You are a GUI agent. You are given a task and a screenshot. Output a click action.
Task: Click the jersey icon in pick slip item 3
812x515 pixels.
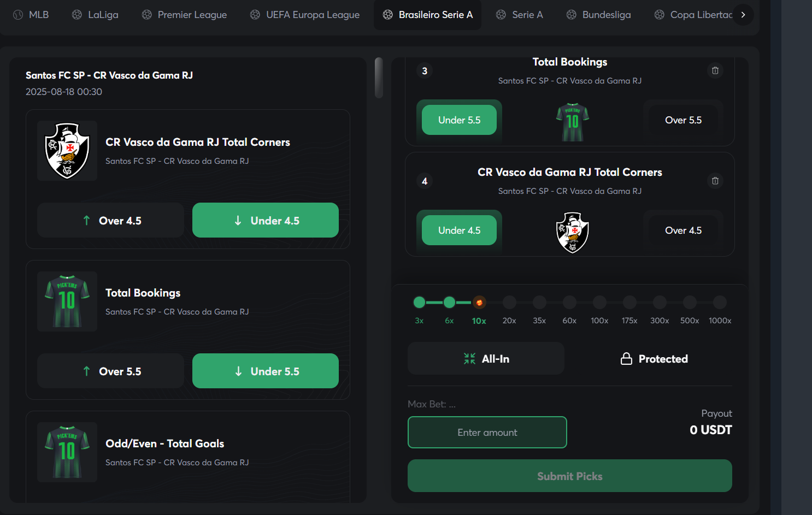(572, 122)
